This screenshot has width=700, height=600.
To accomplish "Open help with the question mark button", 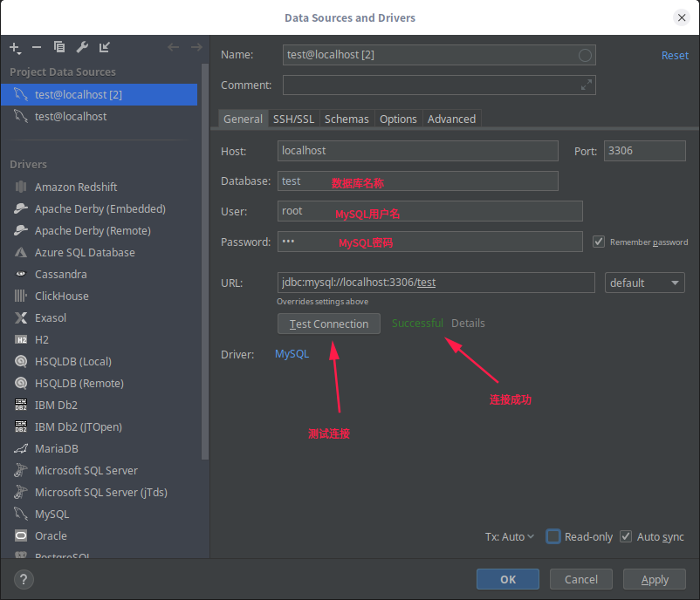I will tap(24, 580).
